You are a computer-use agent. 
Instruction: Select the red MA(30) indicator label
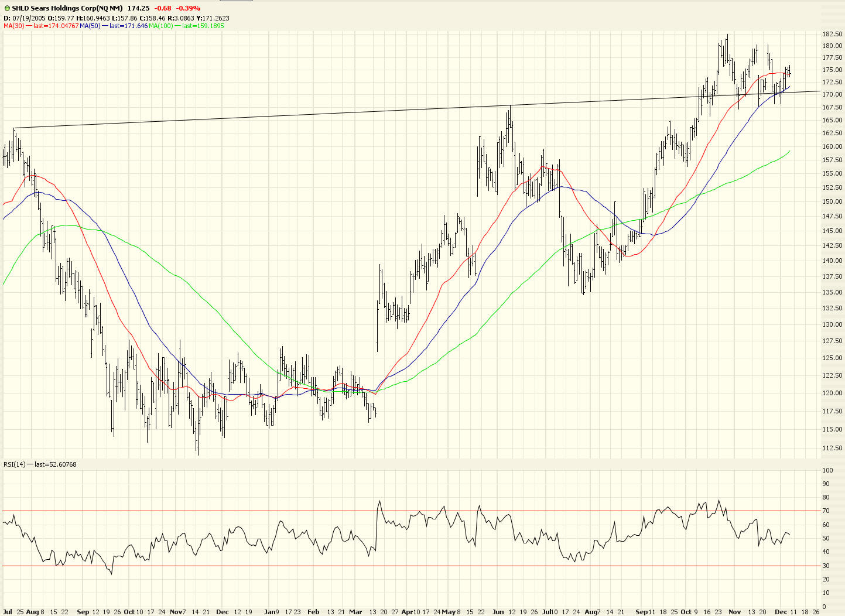(14, 26)
